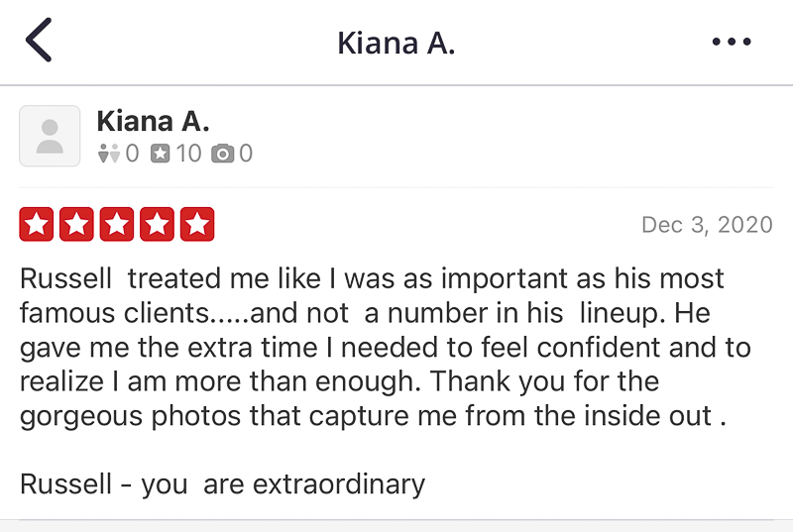The image size is (793, 532).
Task: Click the fourth red rating star
Action: (157, 224)
